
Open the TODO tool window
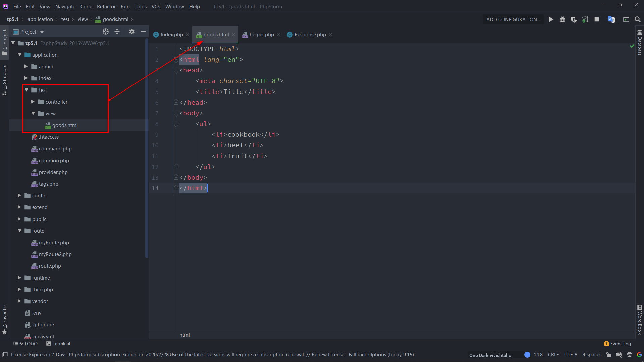pos(25,344)
